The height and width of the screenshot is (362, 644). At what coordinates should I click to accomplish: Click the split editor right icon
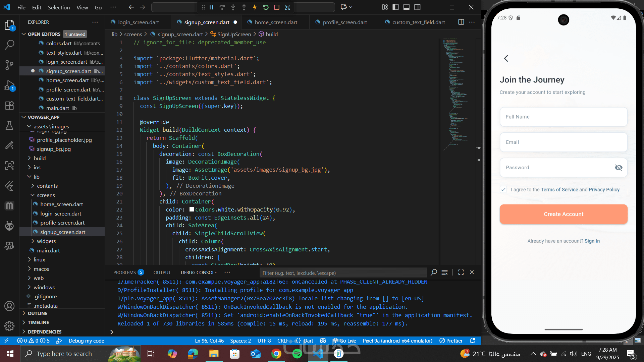click(461, 22)
